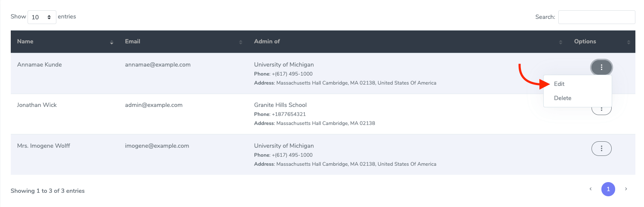Click the sort arrows in Options column

coord(629,42)
